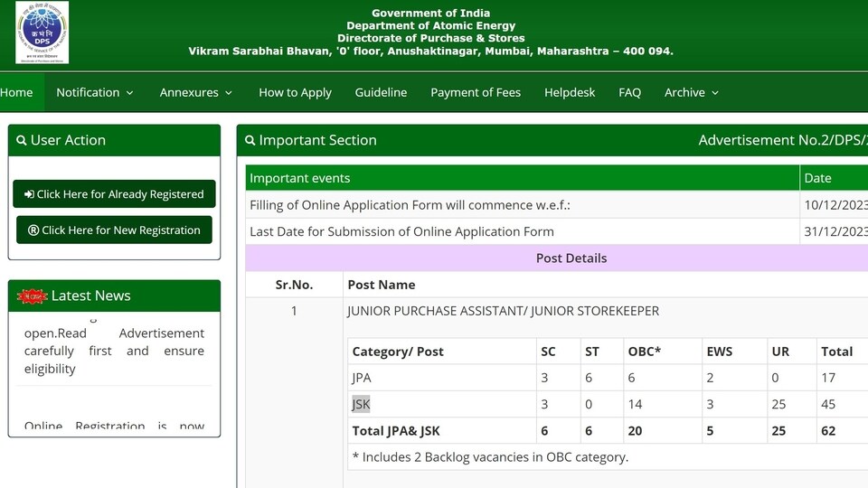Click the '* Includes 2 Backlog vacancies' note
This screenshot has width=868, height=488.
click(490, 457)
